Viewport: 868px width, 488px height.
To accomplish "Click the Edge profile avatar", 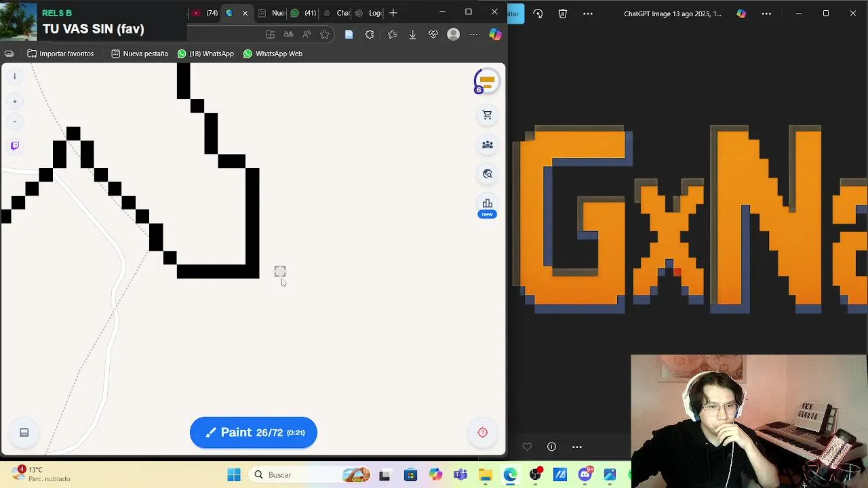I will 454,35.
